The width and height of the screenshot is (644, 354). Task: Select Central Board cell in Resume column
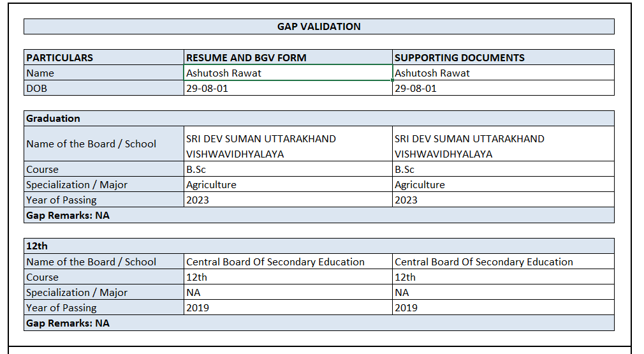pos(288,262)
